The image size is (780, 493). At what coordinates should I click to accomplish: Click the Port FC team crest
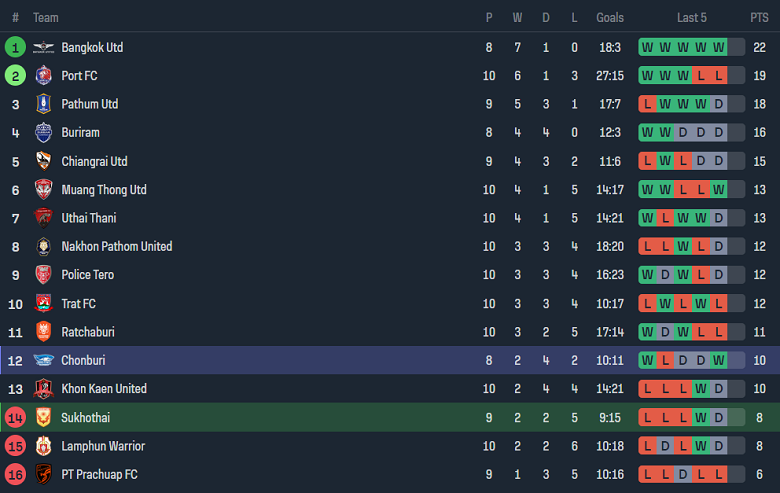click(x=43, y=76)
